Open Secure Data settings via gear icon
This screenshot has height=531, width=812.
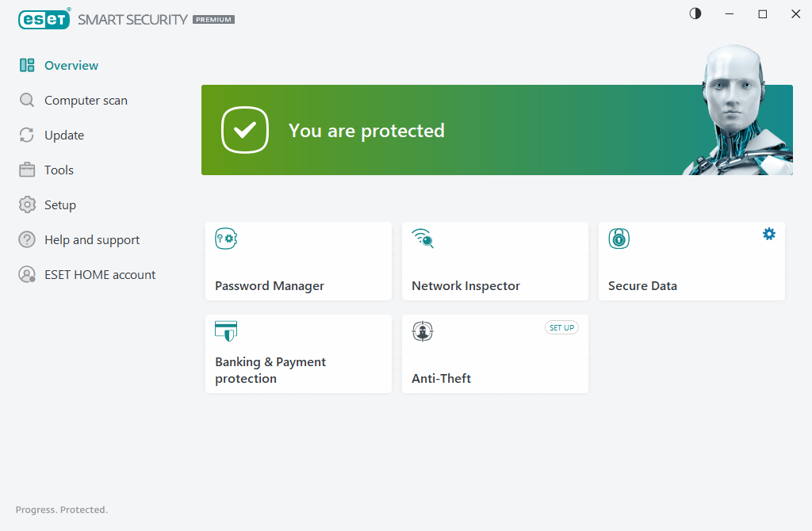(x=768, y=234)
